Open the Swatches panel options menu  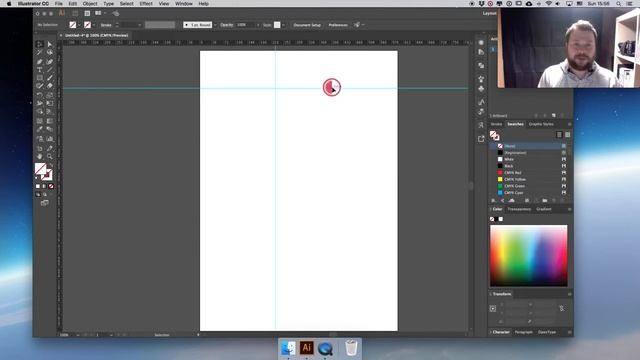[569, 124]
